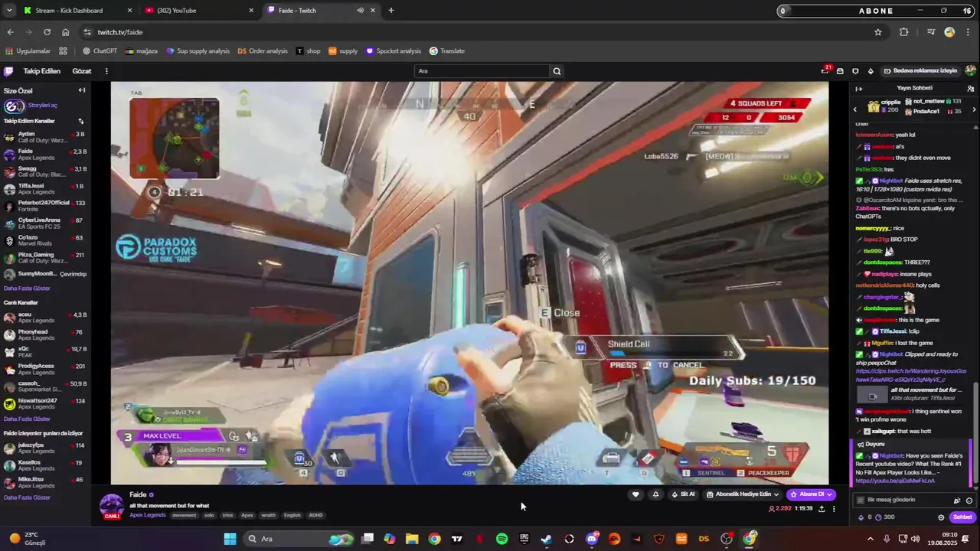This screenshot has height=551, width=980.
Task: Click the Sohbet send button
Action: 962,517
